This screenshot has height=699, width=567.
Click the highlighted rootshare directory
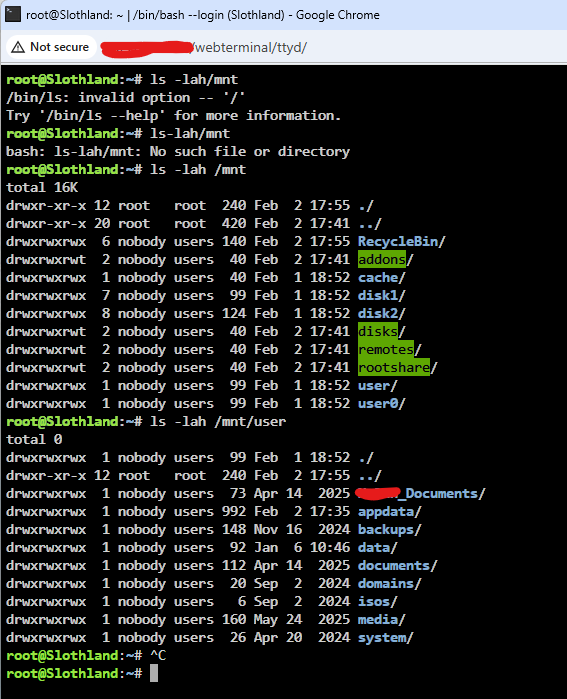(x=394, y=367)
